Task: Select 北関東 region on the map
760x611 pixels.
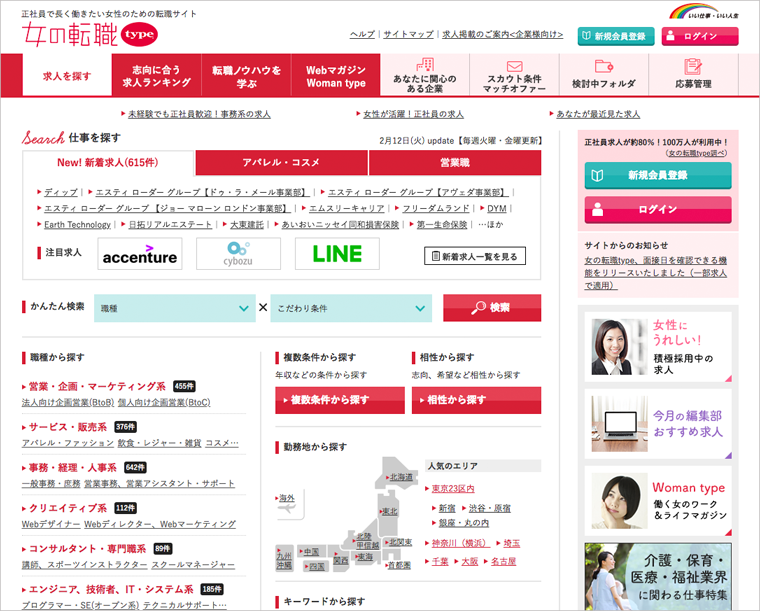Action: 400,542
